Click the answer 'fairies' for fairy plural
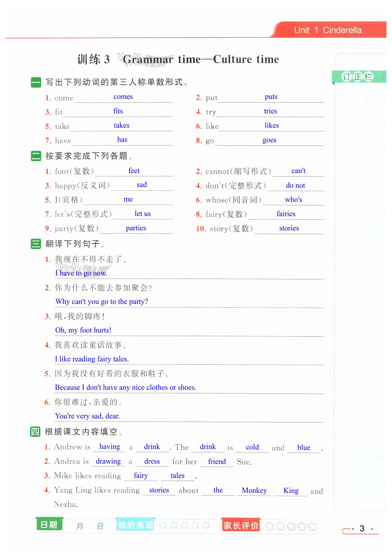This screenshot has height=558, width=392. pyautogui.click(x=286, y=214)
